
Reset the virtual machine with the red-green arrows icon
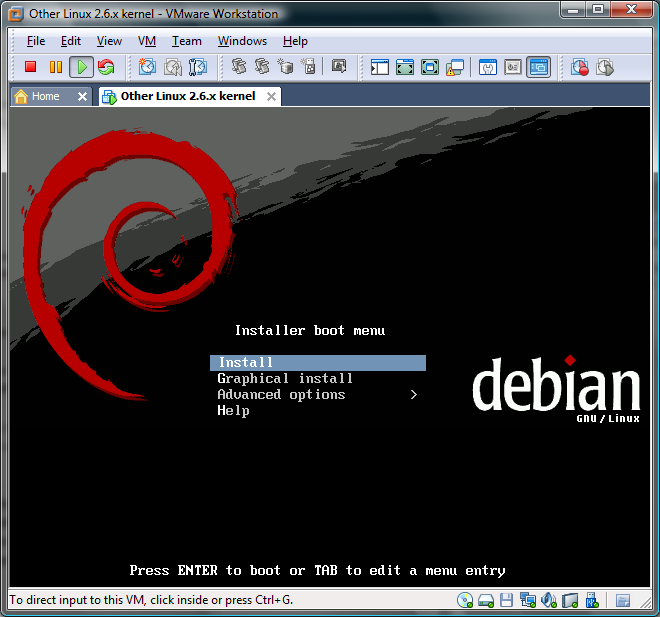pyautogui.click(x=106, y=67)
